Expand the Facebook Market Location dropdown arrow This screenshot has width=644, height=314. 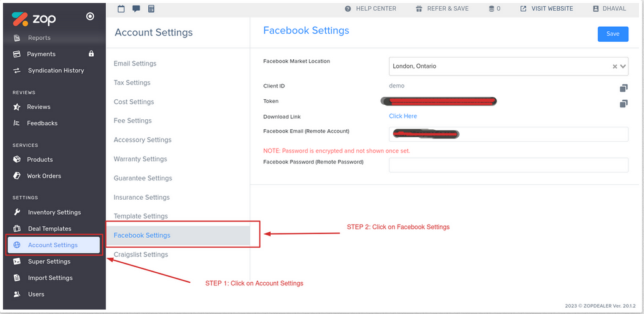pos(623,66)
